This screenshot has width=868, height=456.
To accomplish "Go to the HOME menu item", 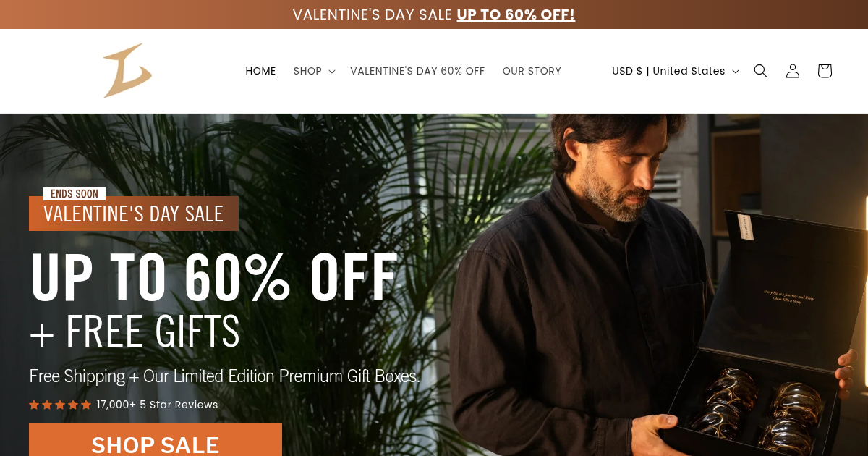I will pyautogui.click(x=260, y=71).
